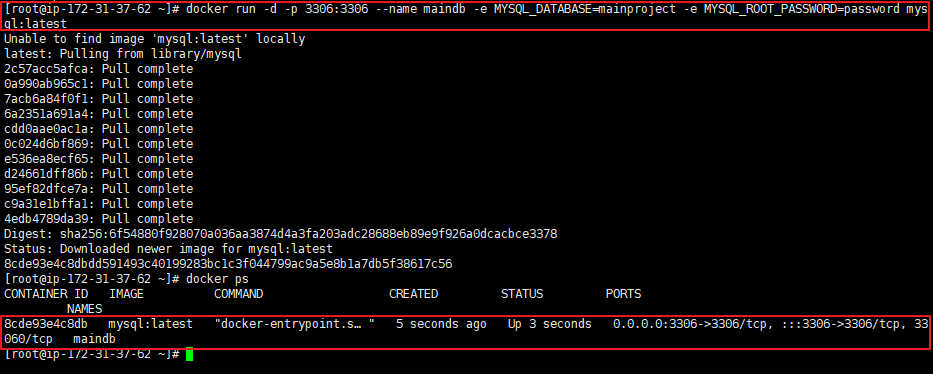The width and height of the screenshot is (933, 374).
Task: Click the 'docker ps' command text
Action: (217, 279)
